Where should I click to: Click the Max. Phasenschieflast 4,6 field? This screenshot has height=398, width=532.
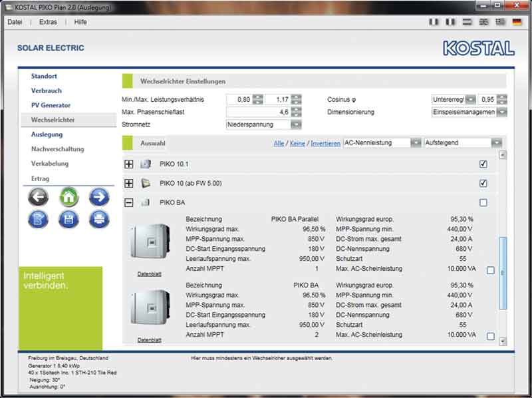(x=259, y=112)
